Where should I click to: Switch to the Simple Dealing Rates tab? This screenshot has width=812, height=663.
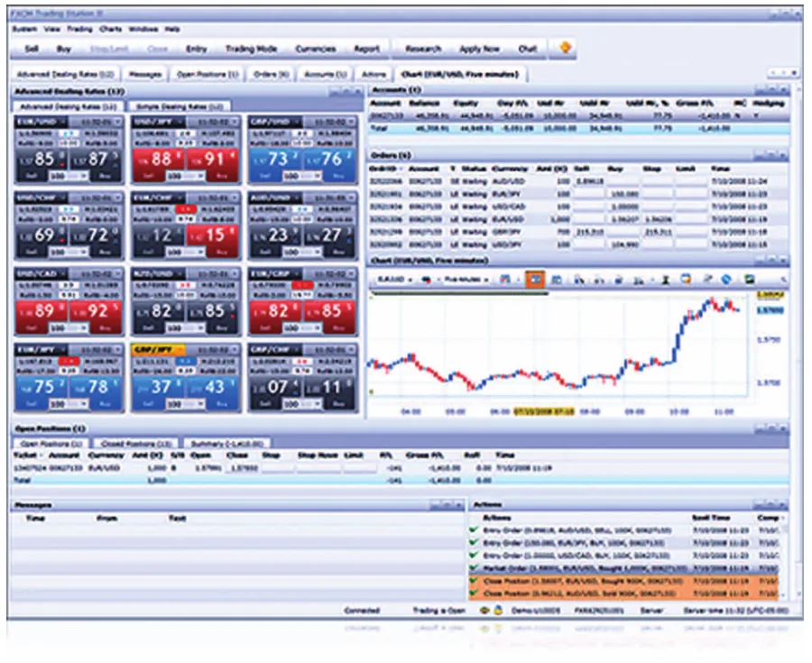[x=180, y=106]
